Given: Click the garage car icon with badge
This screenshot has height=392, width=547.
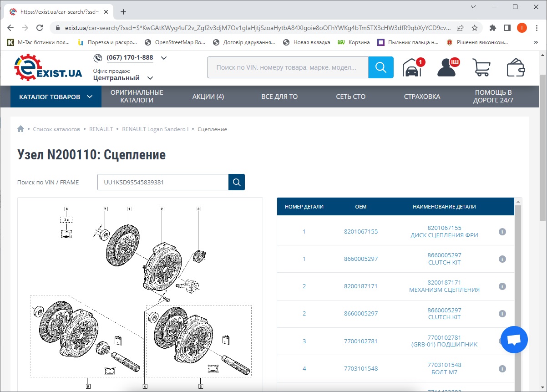Looking at the screenshot, I should [x=412, y=68].
